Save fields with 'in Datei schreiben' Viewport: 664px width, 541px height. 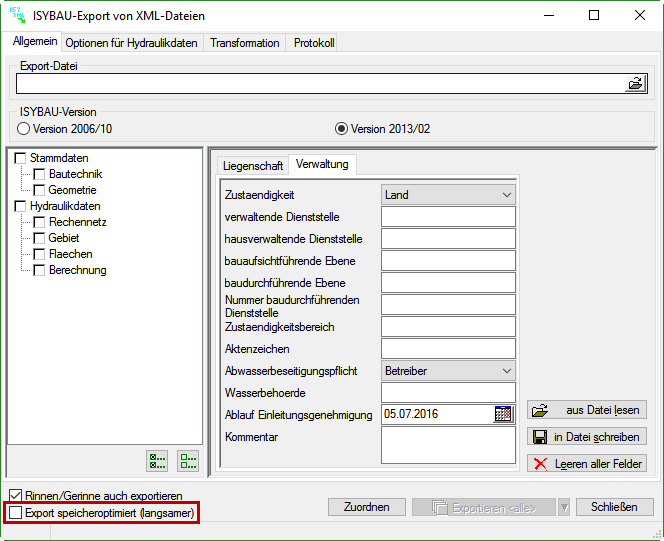point(587,437)
